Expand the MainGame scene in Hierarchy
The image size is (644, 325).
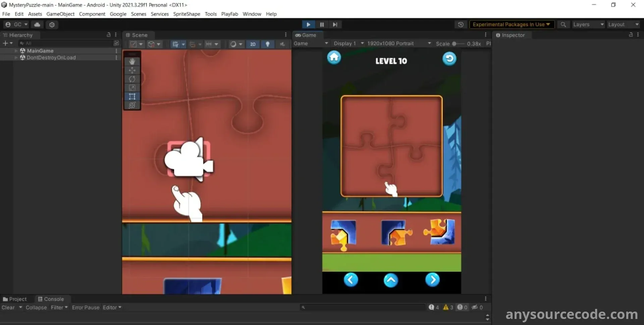click(x=16, y=51)
